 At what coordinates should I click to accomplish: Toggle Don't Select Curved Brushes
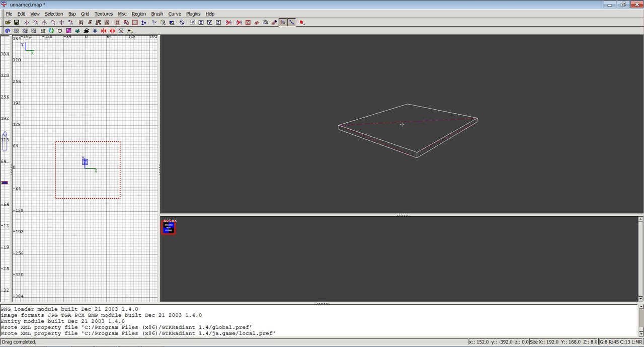[x=239, y=23]
